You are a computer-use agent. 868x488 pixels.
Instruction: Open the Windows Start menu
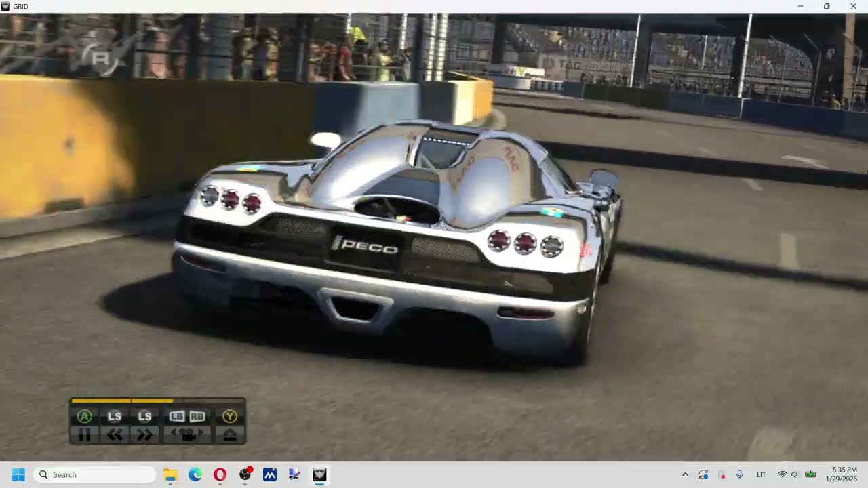click(18, 474)
